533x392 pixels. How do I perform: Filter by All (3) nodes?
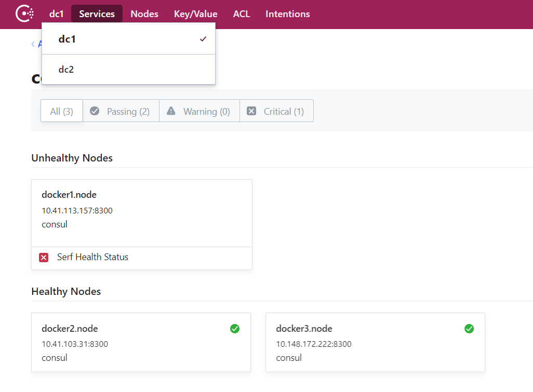[61, 111]
